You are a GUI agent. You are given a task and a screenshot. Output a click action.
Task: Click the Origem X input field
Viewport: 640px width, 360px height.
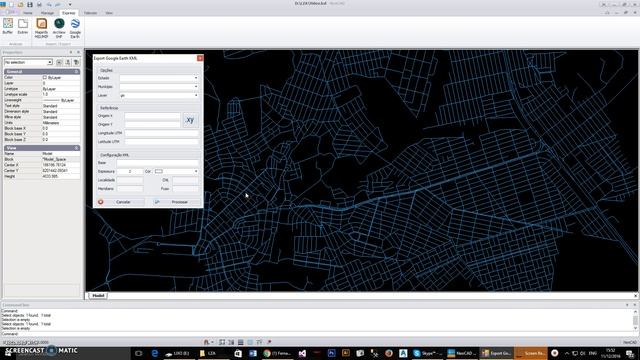click(x=152, y=116)
